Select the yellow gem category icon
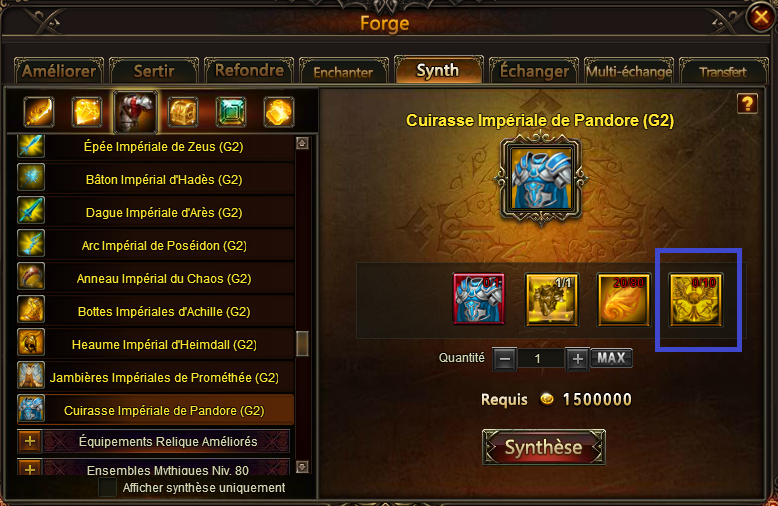Viewport: 778px width, 506px height. coord(87,112)
